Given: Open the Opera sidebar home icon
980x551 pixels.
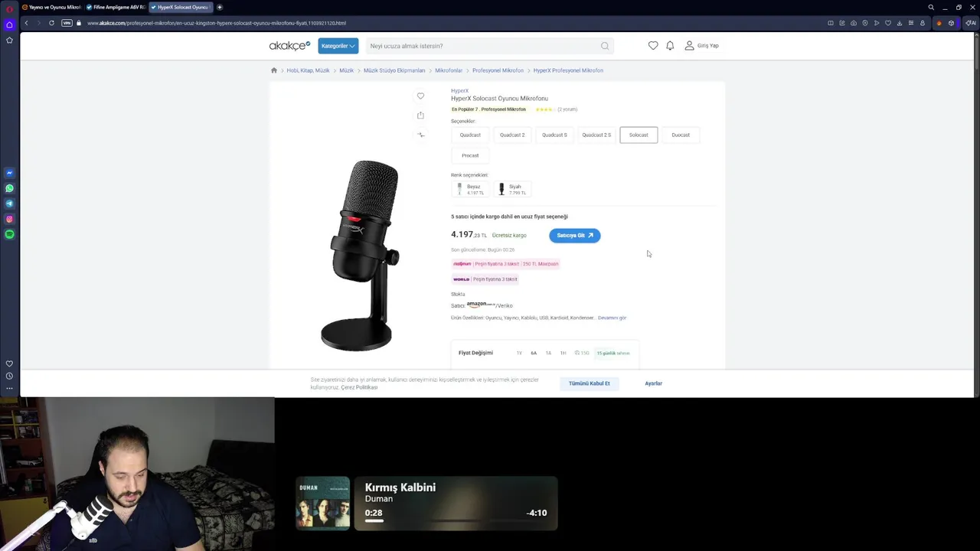Looking at the screenshot, I should [9, 24].
